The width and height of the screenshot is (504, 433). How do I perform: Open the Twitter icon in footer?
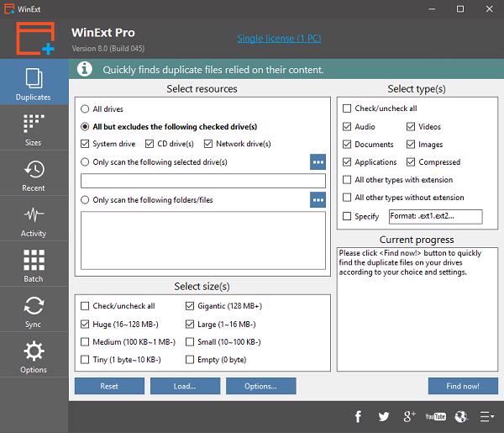coord(384,416)
